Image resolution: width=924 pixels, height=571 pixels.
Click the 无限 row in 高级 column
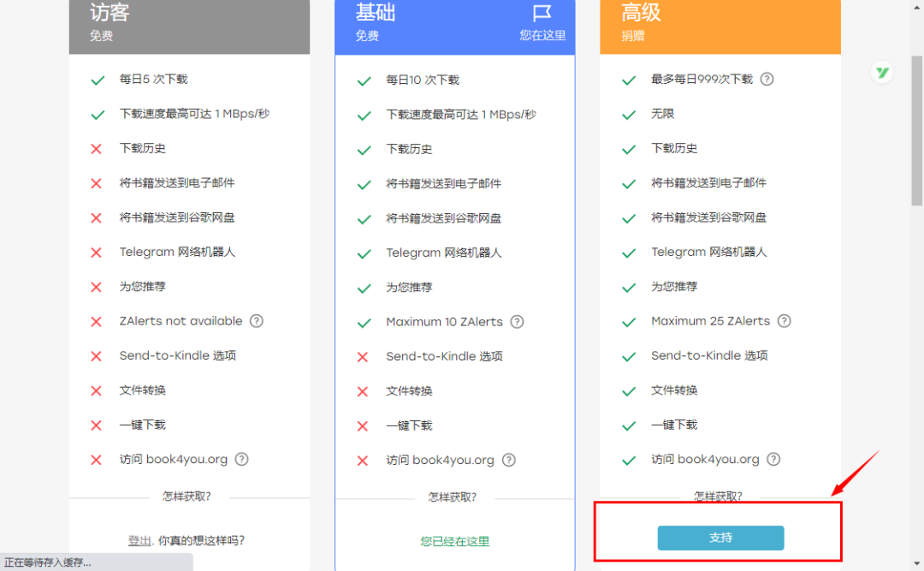[x=662, y=113]
